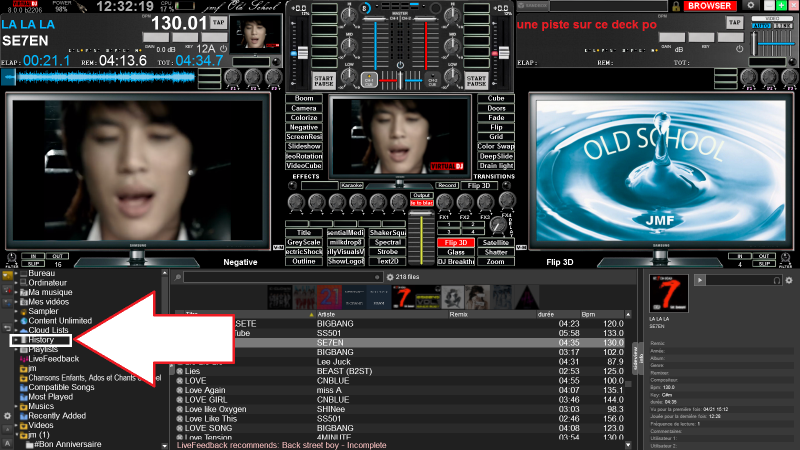Click the left deck START PAUSE button

pos(323,81)
